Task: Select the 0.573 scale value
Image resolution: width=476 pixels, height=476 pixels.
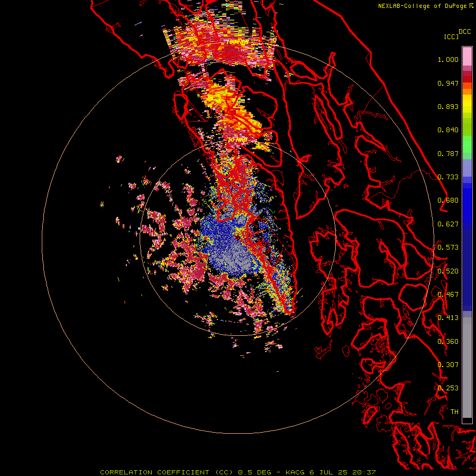Action: point(448,248)
